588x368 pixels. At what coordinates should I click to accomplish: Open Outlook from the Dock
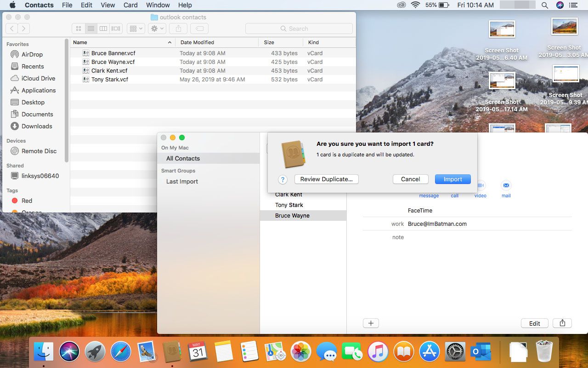pyautogui.click(x=481, y=352)
